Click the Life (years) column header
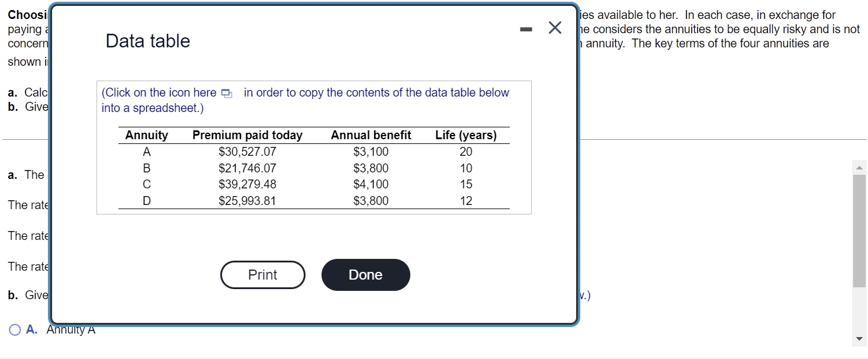This screenshot has width=868, height=359. [465, 135]
